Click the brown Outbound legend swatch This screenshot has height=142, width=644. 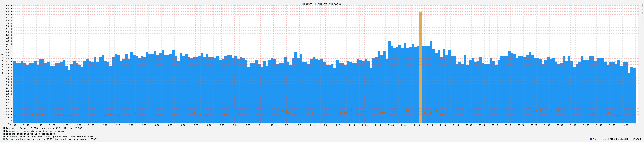[4, 137]
